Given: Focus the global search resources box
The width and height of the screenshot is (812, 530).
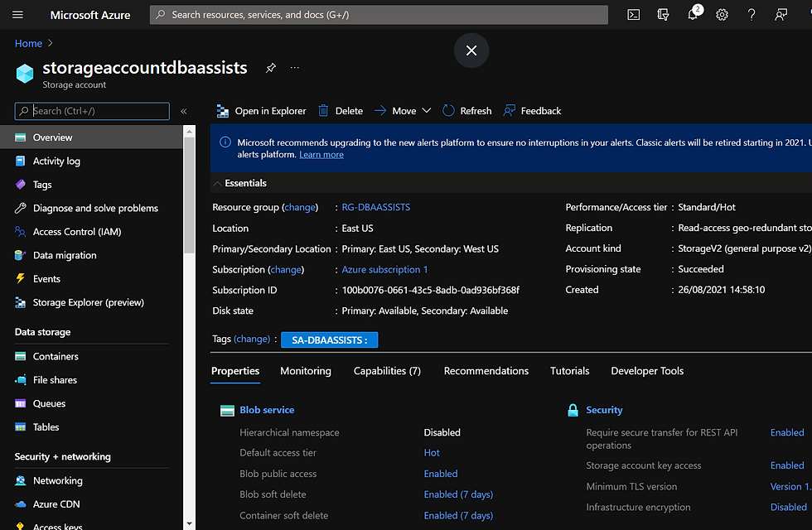Looking at the screenshot, I should click(x=379, y=15).
